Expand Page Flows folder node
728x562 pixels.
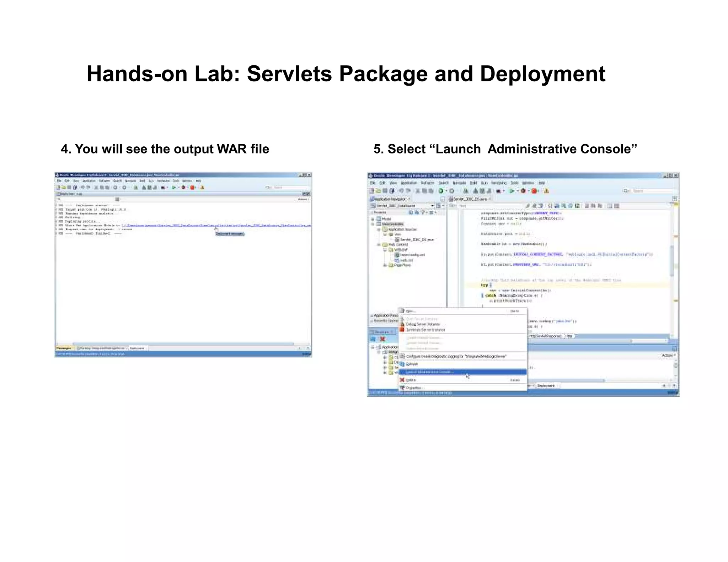pos(385,265)
